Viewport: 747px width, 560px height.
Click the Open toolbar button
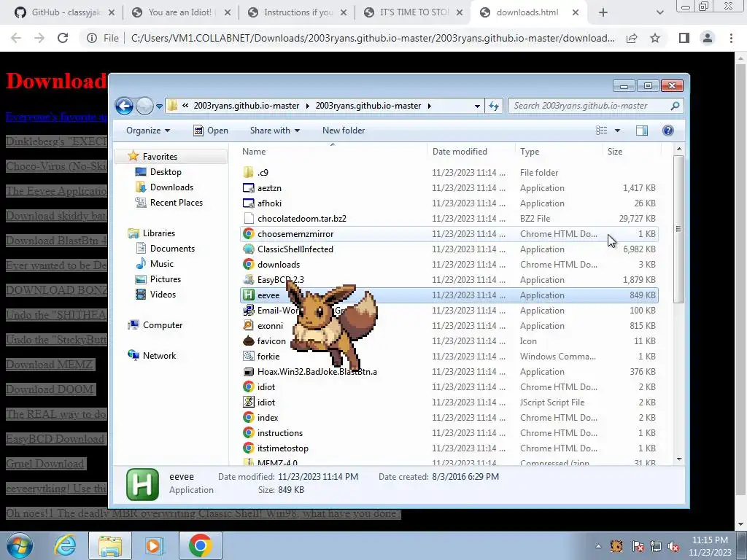[211, 131]
